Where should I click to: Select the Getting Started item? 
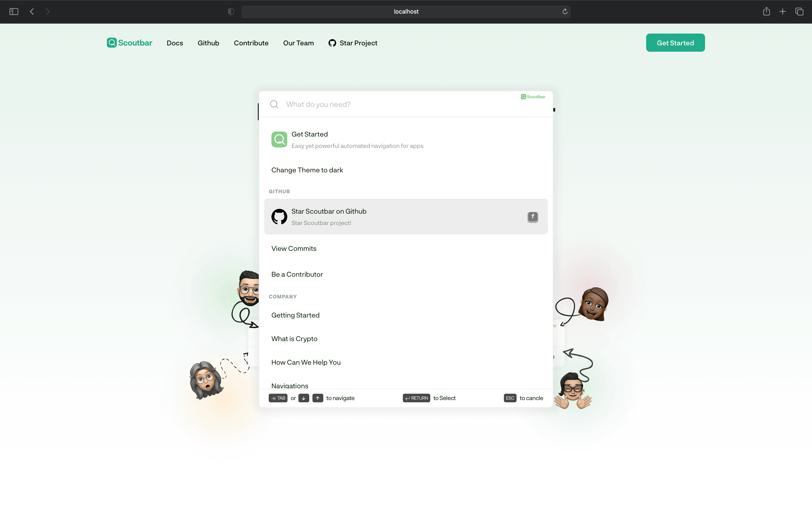point(406,315)
